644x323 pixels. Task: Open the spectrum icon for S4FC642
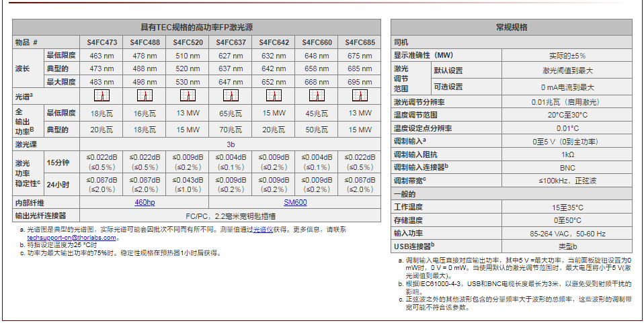pyautogui.click(x=274, y=96)
